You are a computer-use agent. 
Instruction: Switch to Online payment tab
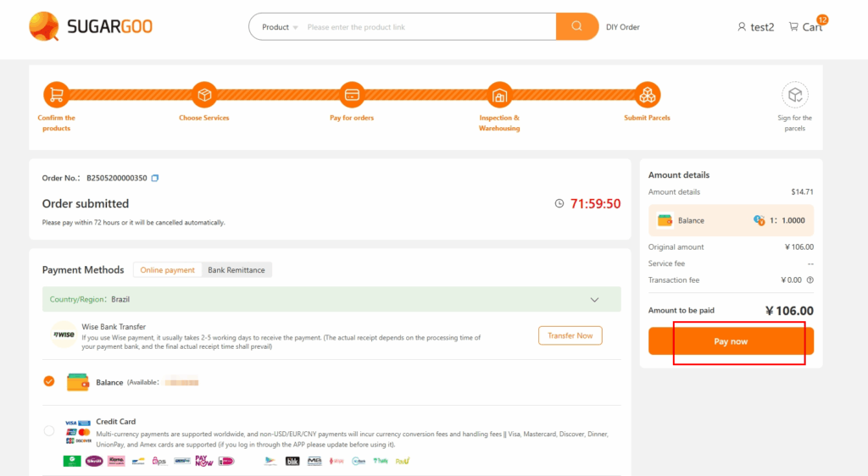coord(167,270)
